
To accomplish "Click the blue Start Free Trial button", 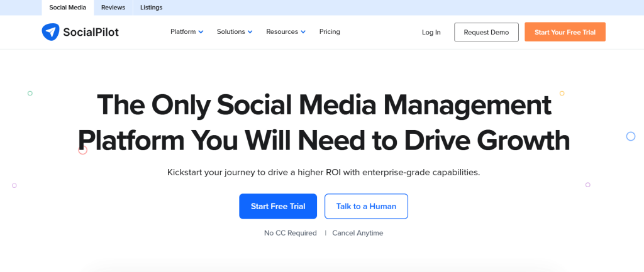I will point(278,207).
